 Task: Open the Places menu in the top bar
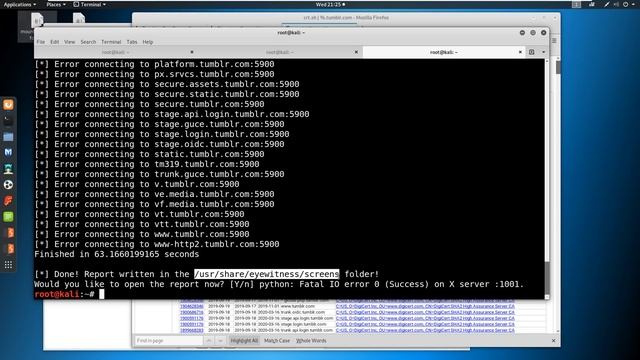coord(56,4)
